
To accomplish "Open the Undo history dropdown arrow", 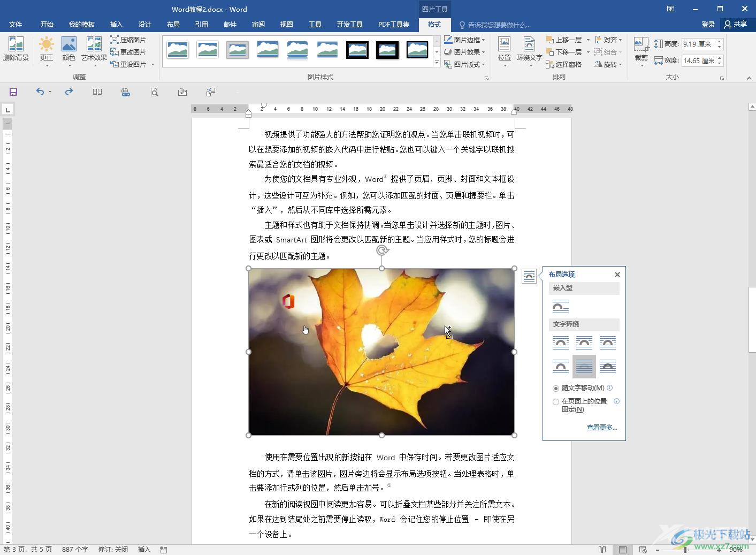I will (50, 92).
